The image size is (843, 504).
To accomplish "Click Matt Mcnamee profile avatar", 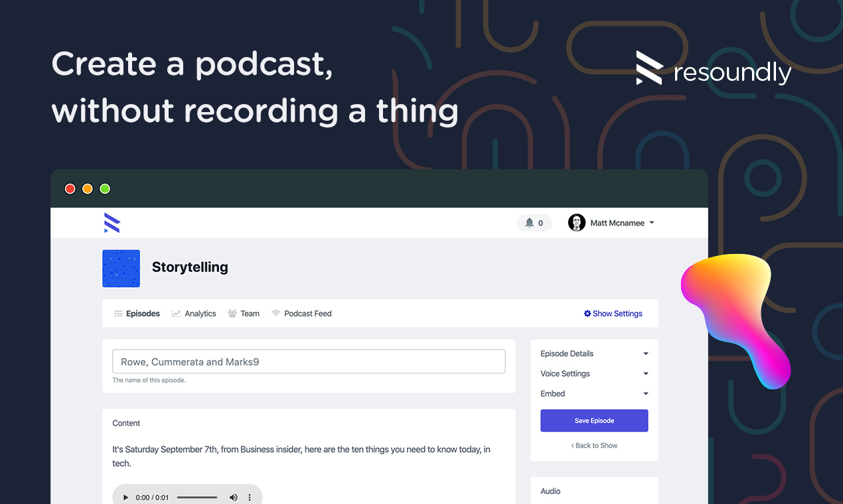I will (576, 223).
